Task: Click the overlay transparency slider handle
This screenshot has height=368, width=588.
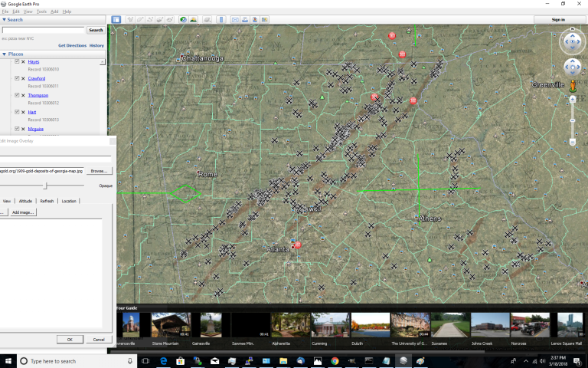Action: (45, 186)
